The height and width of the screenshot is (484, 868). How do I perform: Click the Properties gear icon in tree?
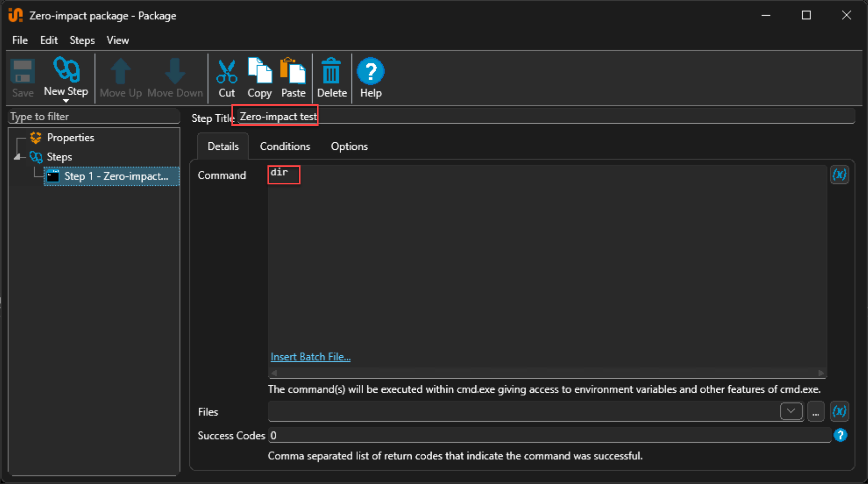36,137
